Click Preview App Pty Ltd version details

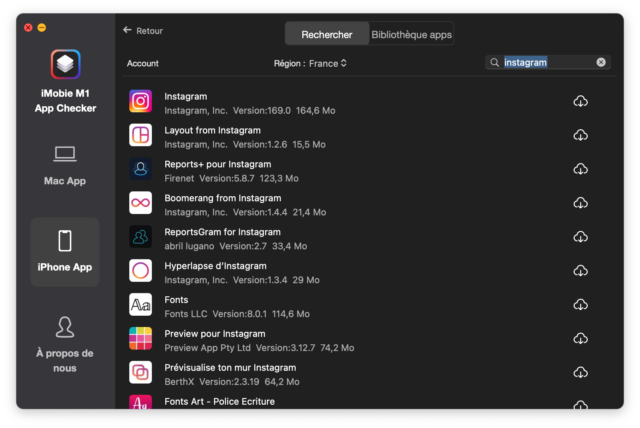tap(259, 348)
